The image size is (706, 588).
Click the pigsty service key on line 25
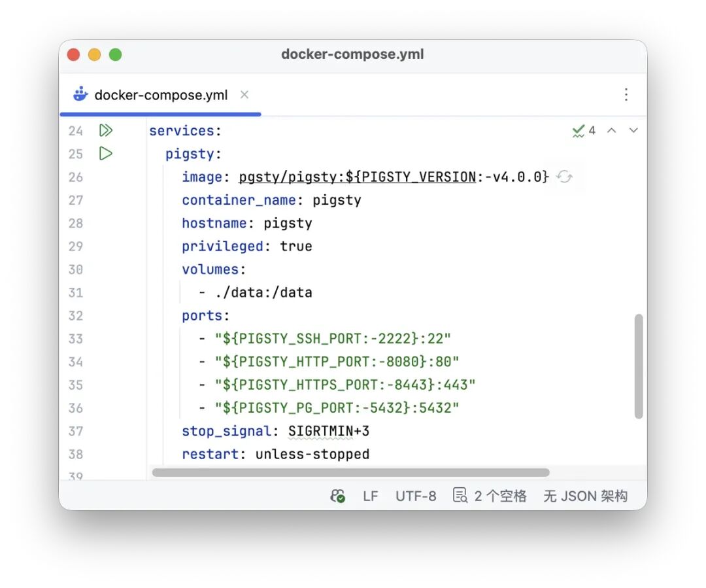[x=190, y=154]
